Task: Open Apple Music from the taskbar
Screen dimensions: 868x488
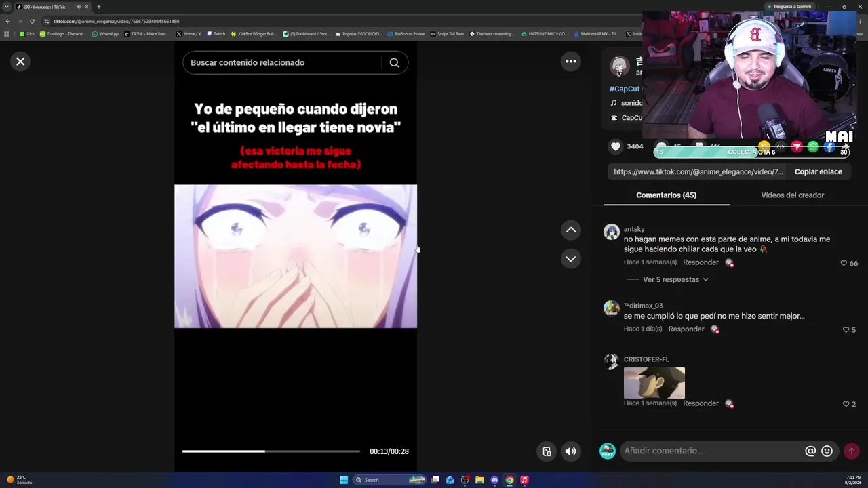Action: (x=524, y=480)
